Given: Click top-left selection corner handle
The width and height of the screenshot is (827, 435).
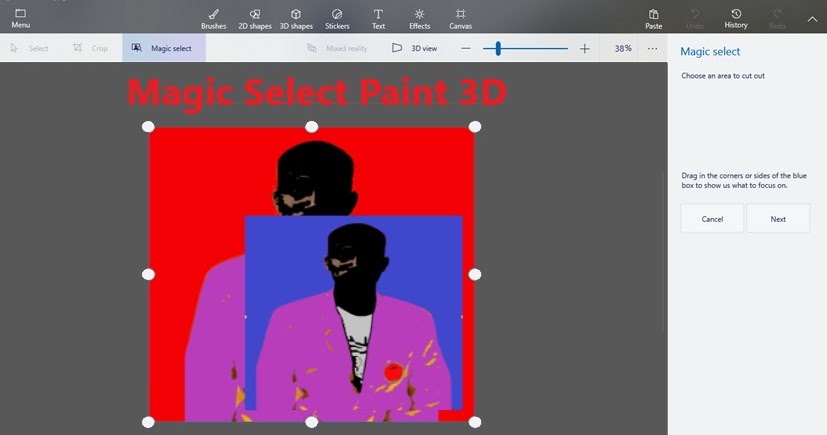Looking at the screenshot, I should (x=148, y=127).
